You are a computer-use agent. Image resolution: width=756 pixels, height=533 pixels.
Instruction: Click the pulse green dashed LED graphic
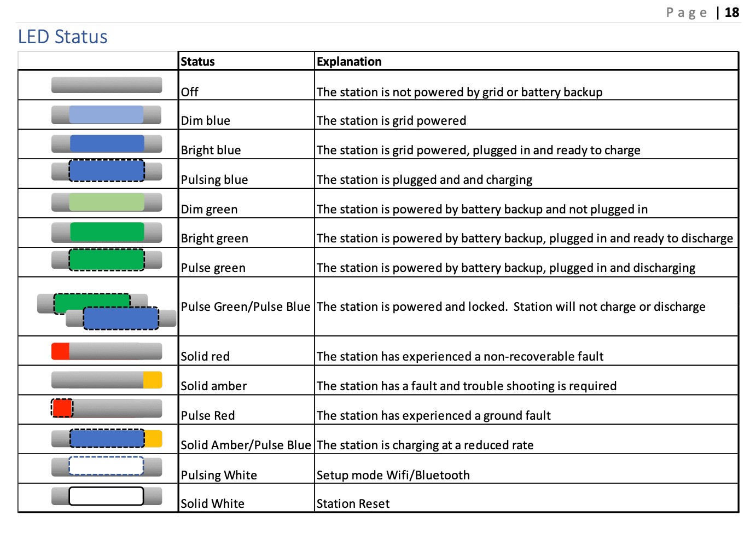pos(107,260)
